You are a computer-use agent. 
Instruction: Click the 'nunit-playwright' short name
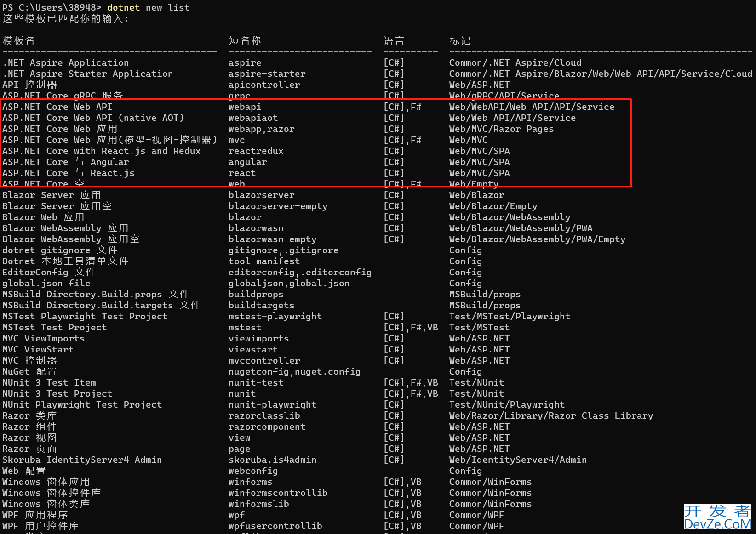[273, 404]
